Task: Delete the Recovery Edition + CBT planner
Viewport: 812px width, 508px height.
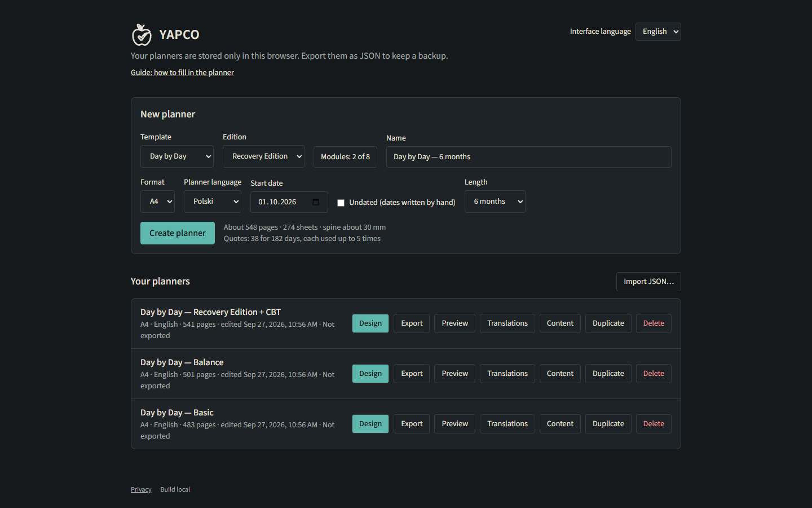Action: (x=654, y=323)
